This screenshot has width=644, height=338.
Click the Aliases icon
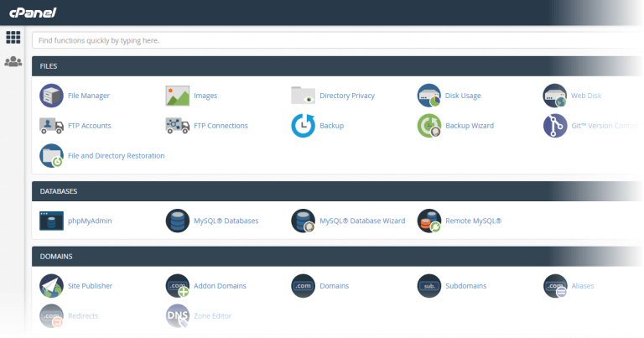coord(555,286)
